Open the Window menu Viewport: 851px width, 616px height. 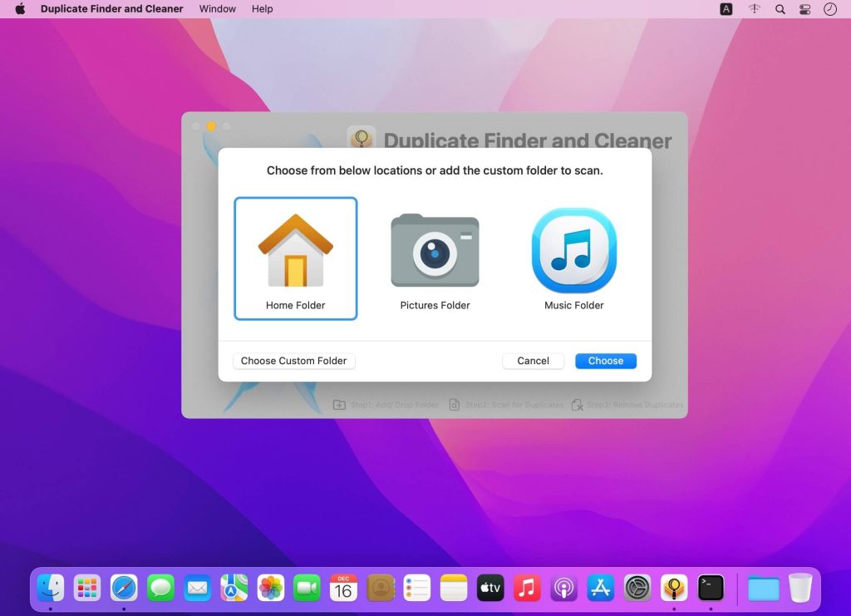217,9
